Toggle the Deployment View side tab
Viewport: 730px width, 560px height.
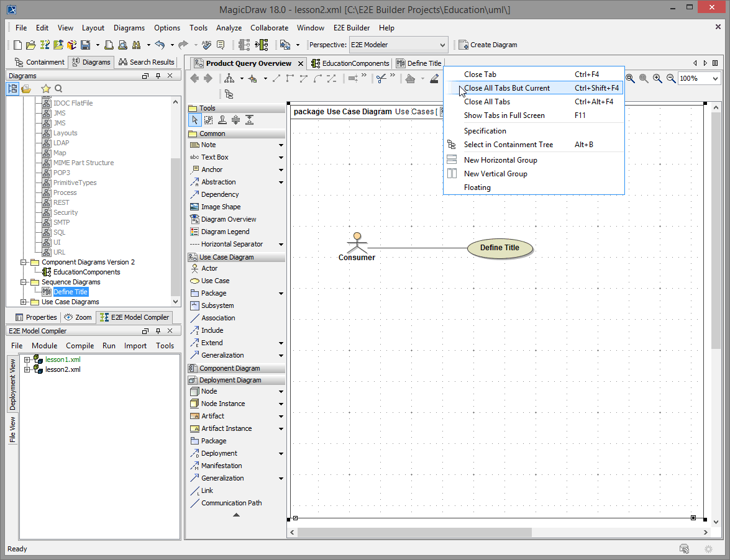point(12,384)
